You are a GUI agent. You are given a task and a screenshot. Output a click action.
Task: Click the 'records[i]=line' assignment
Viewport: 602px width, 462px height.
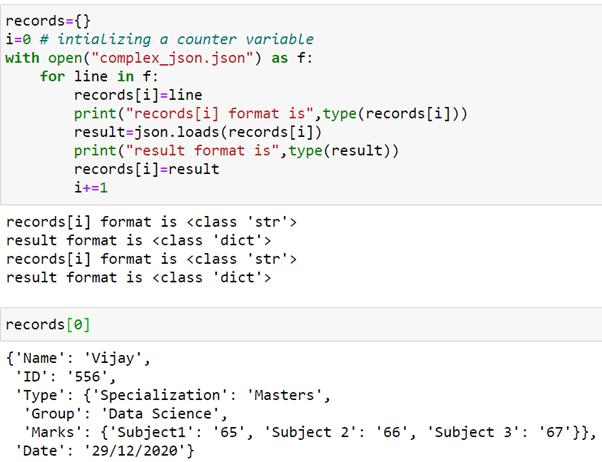point(138,95)
